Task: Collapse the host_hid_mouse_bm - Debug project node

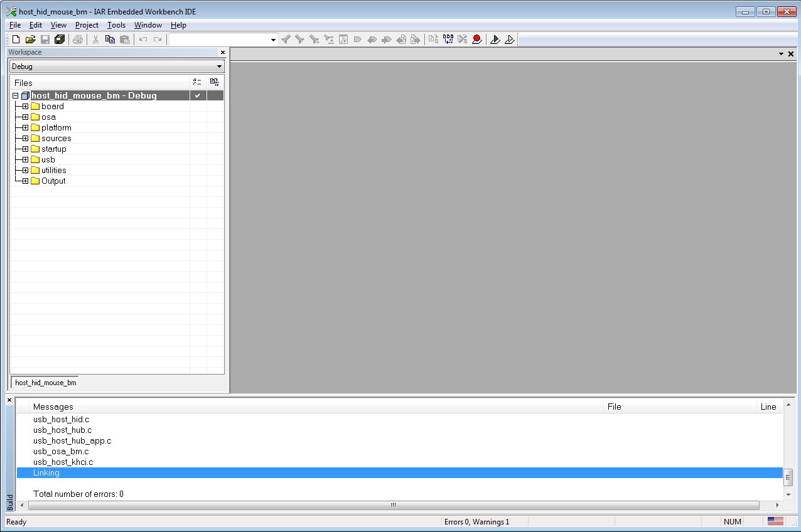Action: (x=16, y=96)
